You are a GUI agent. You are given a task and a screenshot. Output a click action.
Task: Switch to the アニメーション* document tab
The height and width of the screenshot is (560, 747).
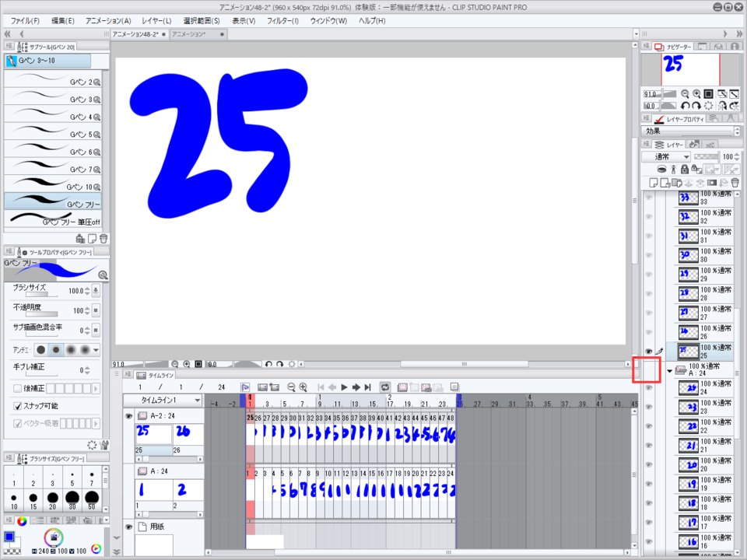pos(192,34)
